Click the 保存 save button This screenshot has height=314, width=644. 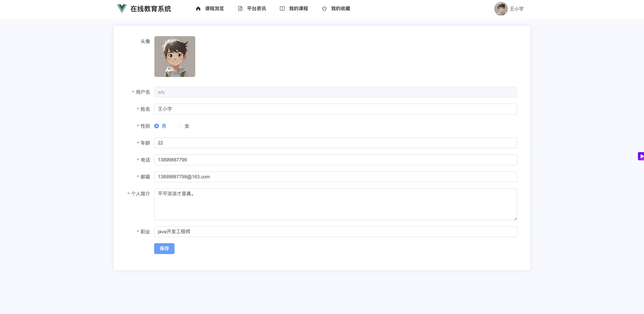[164, 249]
